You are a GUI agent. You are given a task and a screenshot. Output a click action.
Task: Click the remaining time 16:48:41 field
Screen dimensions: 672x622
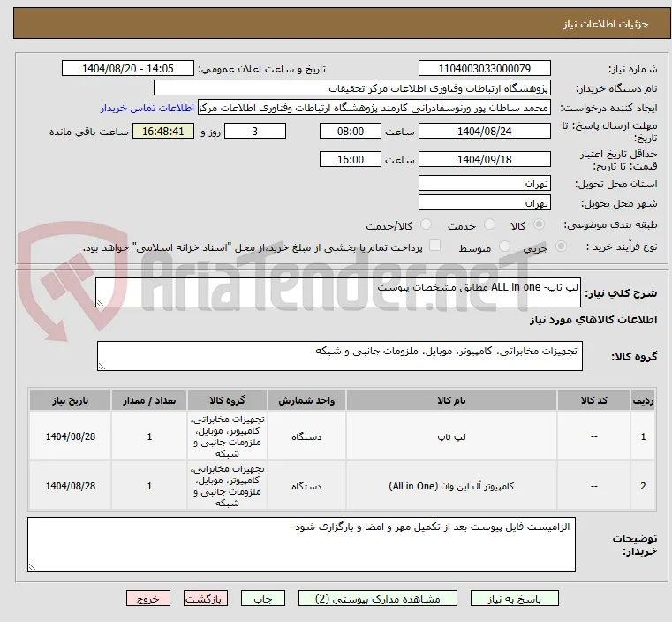pyautogui.click(x=162, y=131)
